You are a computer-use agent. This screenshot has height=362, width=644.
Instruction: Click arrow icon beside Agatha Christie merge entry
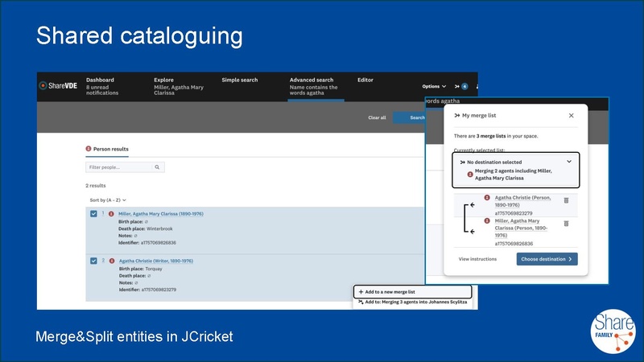click(472, 205)
